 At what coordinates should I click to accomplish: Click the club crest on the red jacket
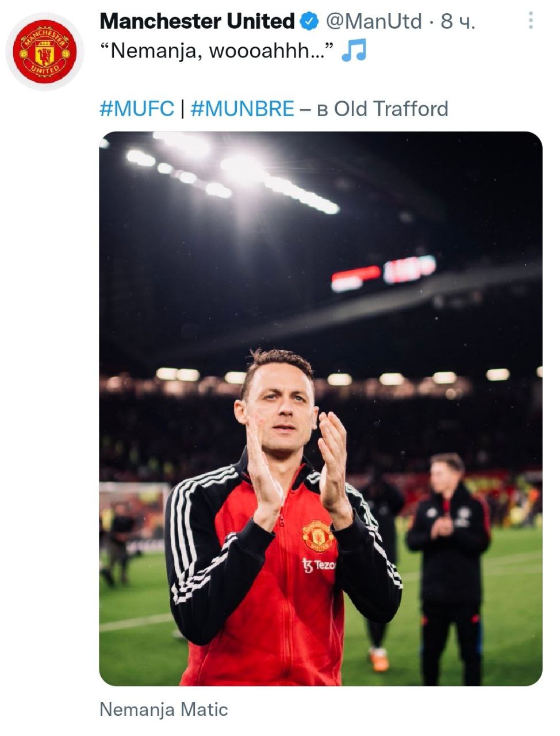(318, 536)
